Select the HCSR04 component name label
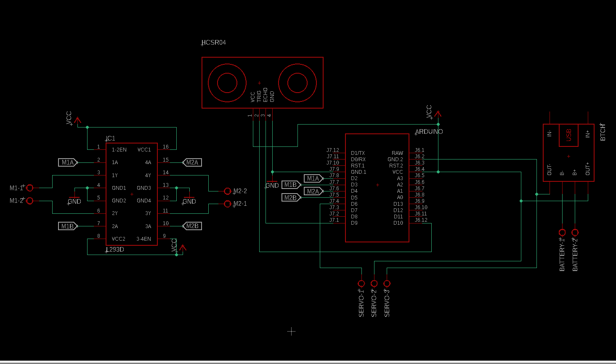 [214, 43]
